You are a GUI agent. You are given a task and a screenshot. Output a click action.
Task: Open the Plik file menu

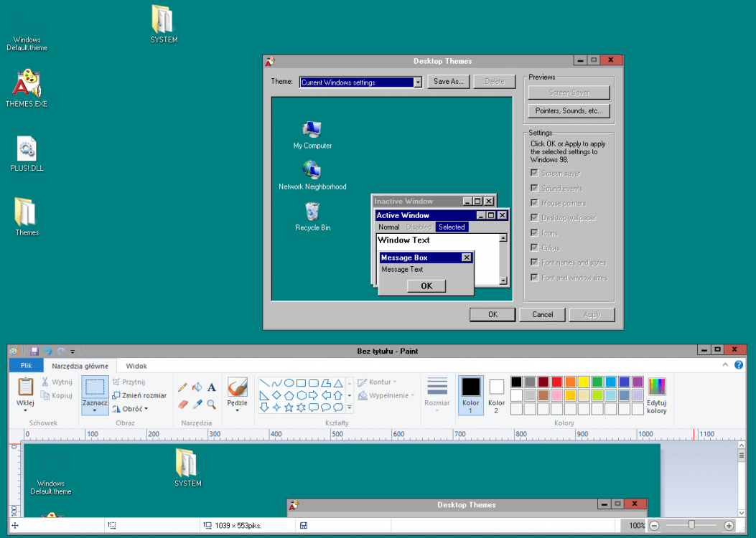[x=26, y=366]
